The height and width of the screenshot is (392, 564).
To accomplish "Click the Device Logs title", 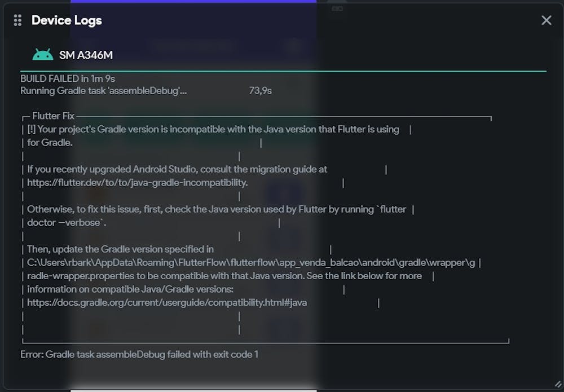I will coord(67,20).
